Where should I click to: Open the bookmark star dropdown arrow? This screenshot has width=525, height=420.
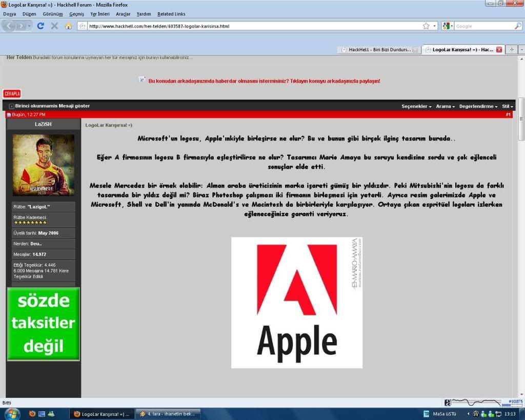click(434, 26)
